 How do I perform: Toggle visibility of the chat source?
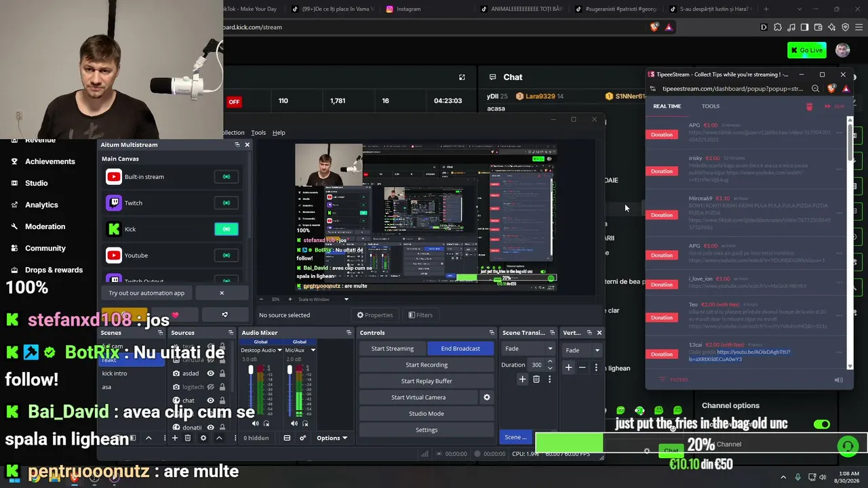(210, 401)
